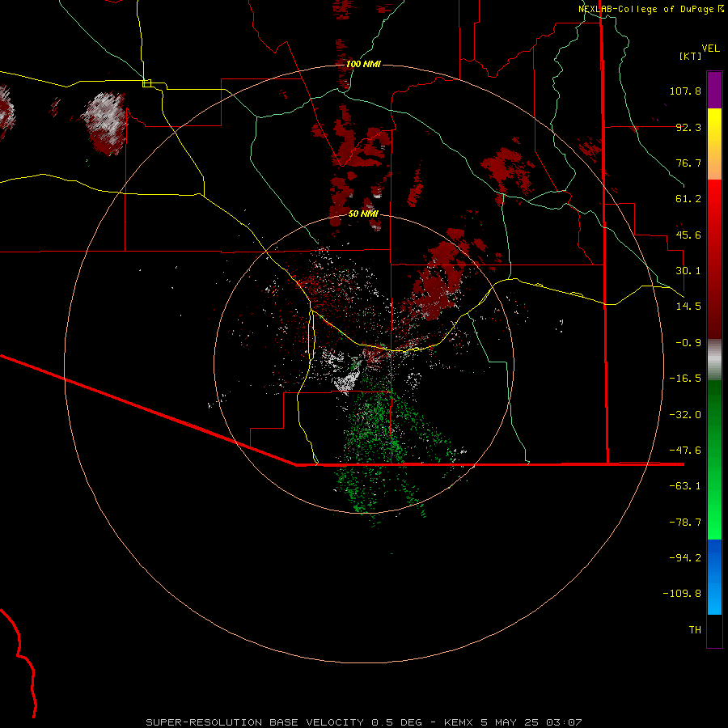Click the 50 NMI range ring label

tap(363, 214)
